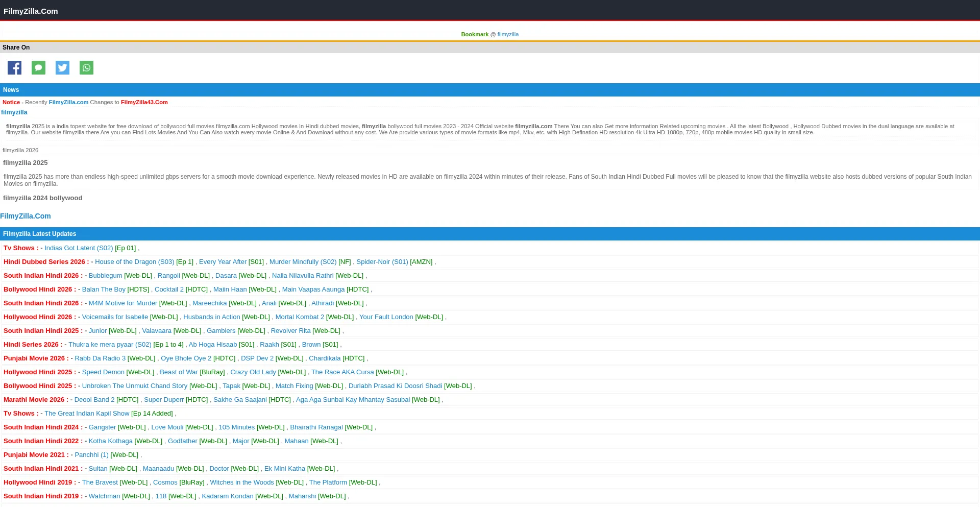Open the FilmyZilla.Com link in the notice
This screenshot has height=507, width=980.
coord(68,102)
